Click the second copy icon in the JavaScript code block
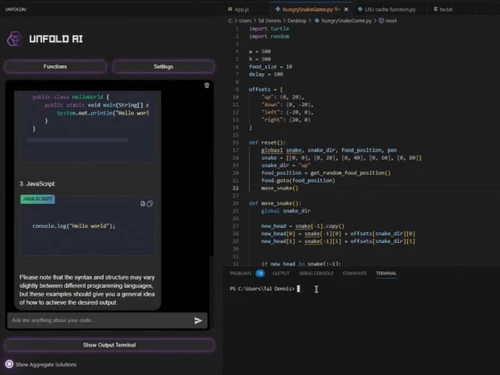 click(150, 204)
